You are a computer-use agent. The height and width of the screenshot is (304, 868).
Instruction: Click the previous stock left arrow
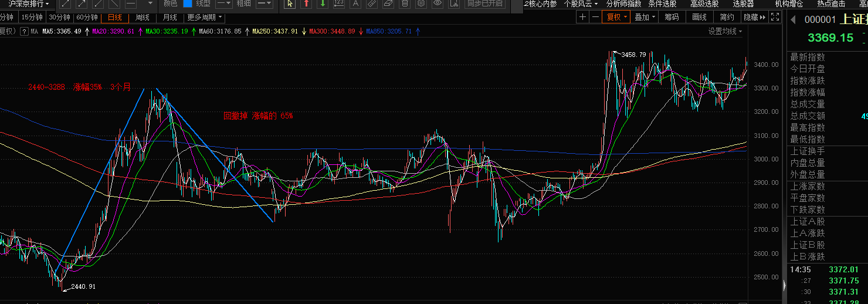pyautogui.click(x=793, y=19)
